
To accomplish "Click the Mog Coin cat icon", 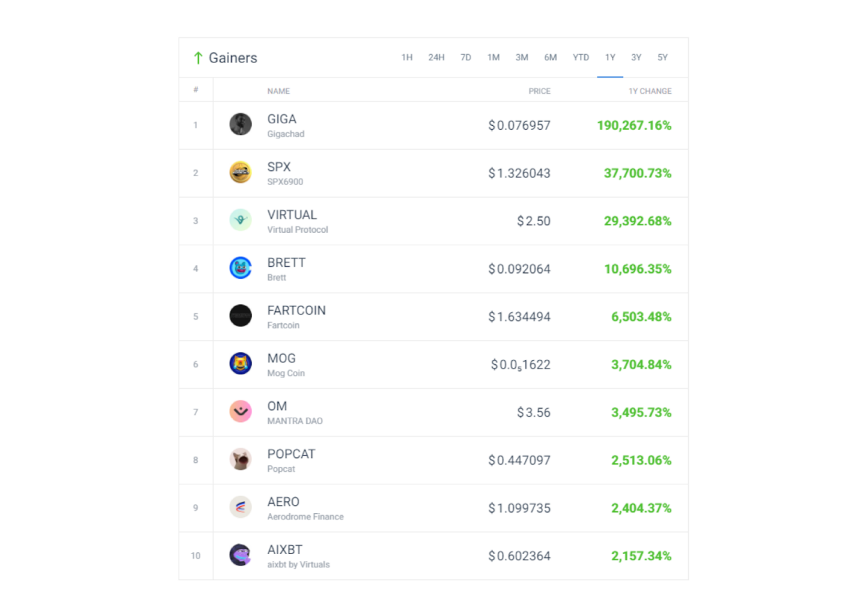I will tap(240, 364).
